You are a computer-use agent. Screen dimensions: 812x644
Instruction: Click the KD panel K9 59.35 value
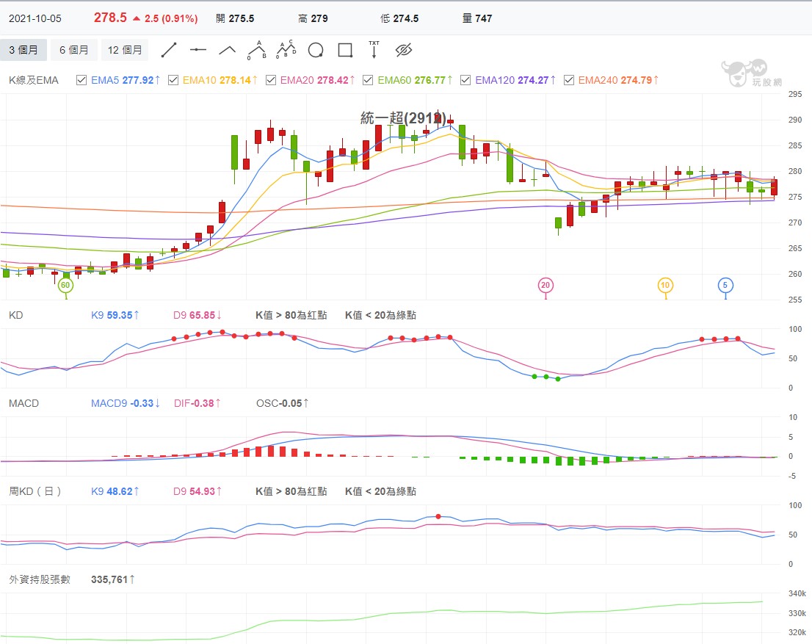115,315
